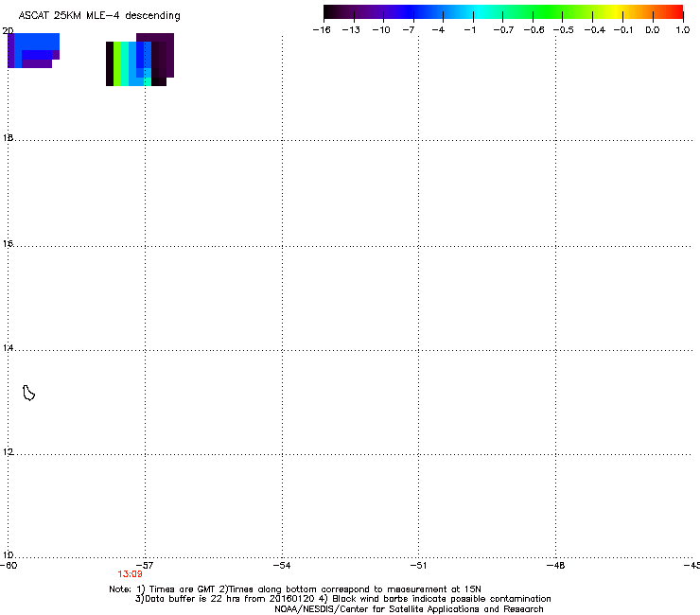
Task: Click the -1 color bar label
Action: 470,30
